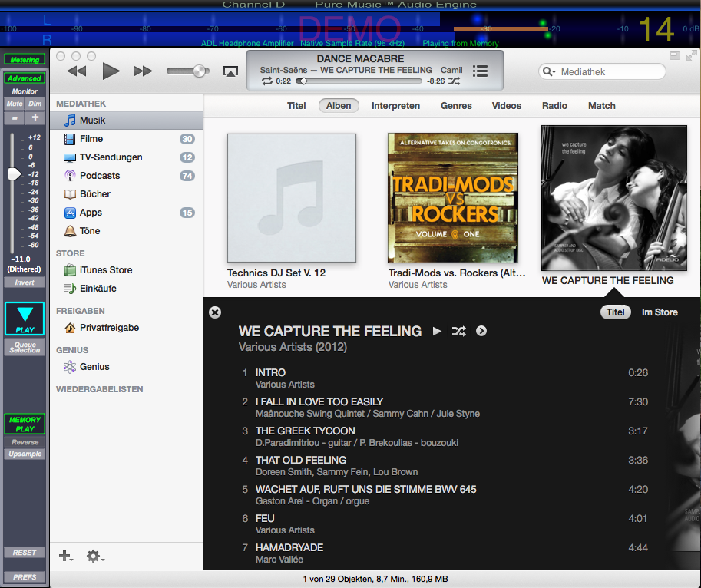Toggle Memory Play mode

(25, 424)
